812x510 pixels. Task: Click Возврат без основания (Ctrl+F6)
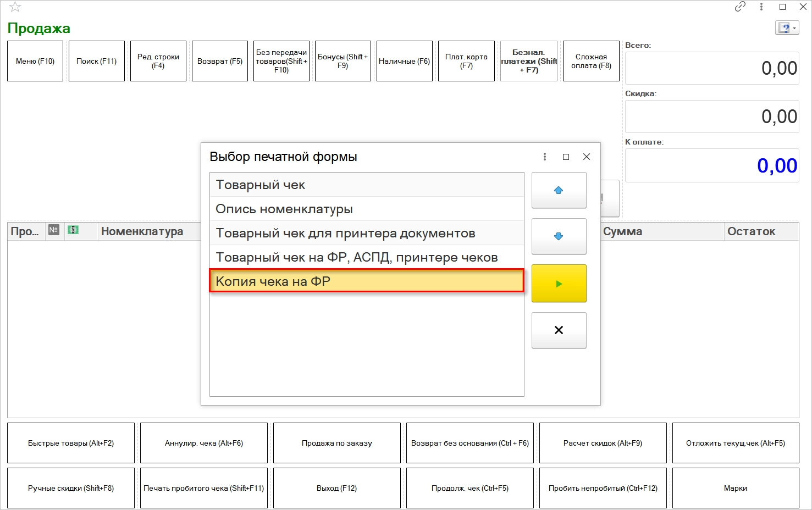470,443
